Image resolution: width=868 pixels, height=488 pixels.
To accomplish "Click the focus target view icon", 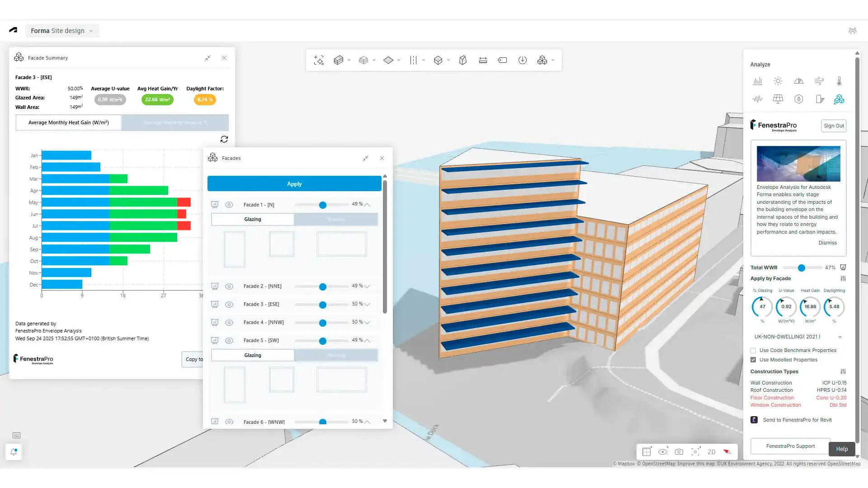I will click(696, 451).
